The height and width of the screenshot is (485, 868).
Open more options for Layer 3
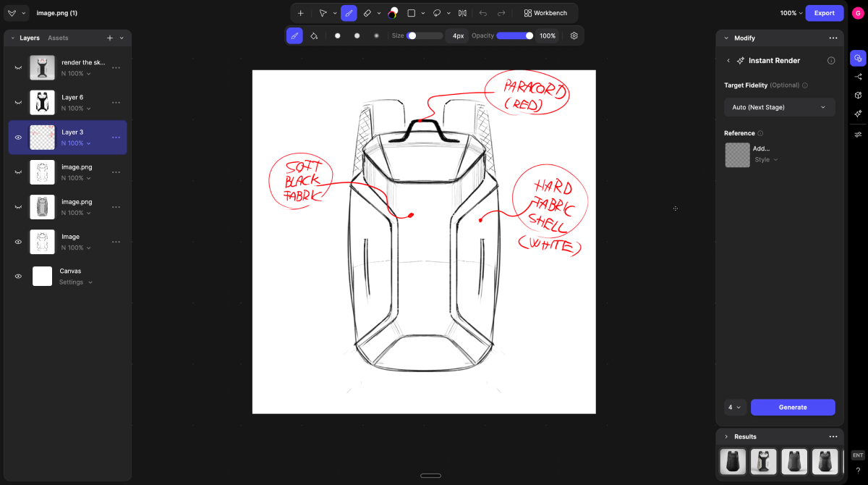(x=116, y=138)
